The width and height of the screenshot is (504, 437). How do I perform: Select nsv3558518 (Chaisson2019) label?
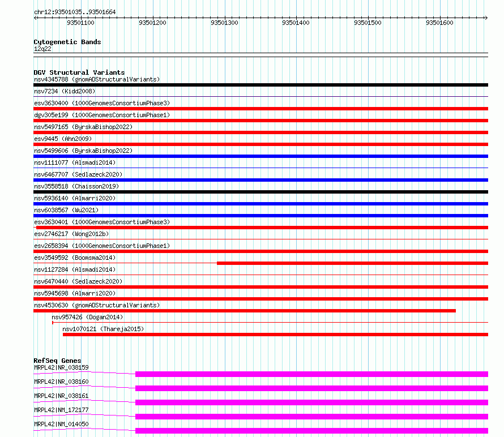click(x=76, y=186)
